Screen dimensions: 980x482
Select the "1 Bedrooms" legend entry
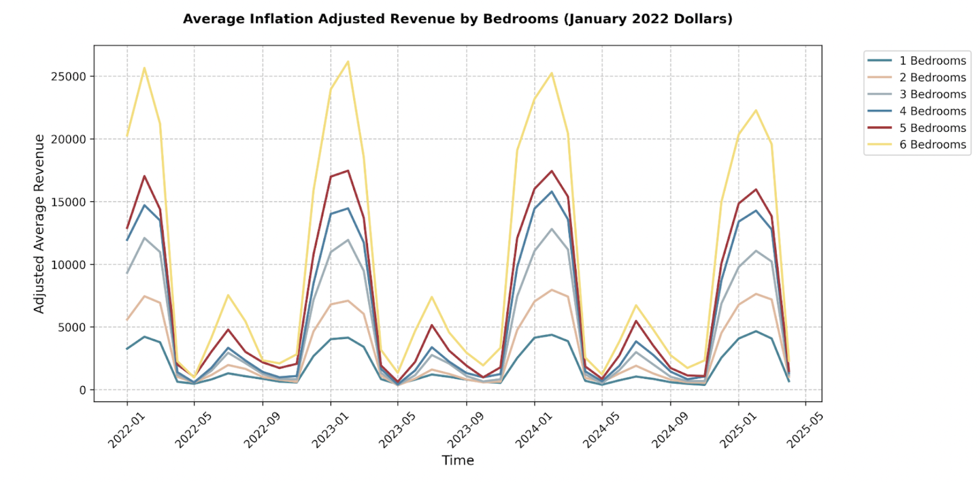pyautogui.click(x=932, y=61)
